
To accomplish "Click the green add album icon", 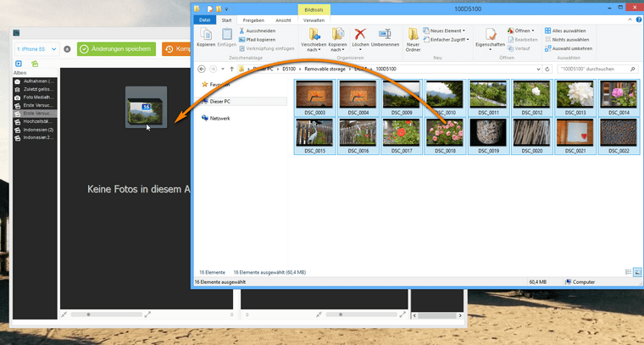I will 35,64.
